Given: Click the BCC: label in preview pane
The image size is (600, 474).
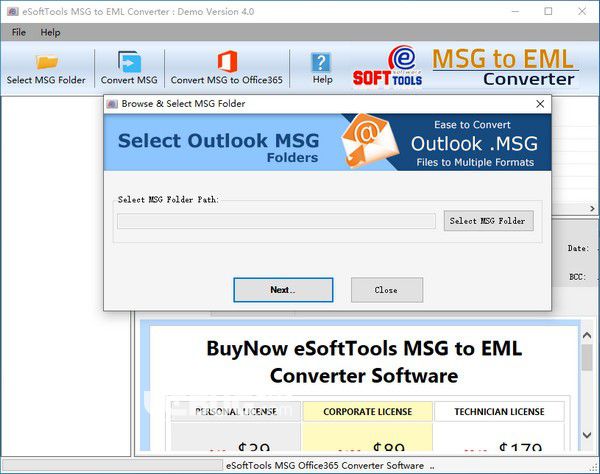Looking at the screenshot, I should 577,277.
